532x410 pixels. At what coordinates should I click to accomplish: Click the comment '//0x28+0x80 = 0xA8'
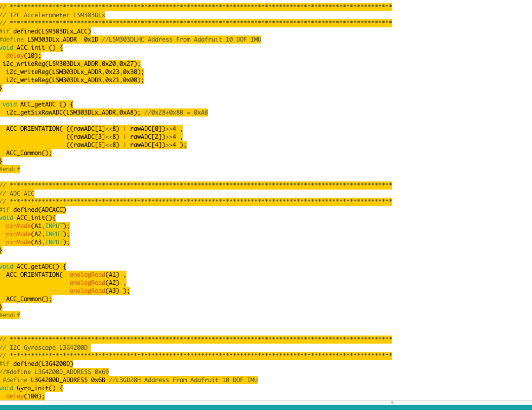tap(176, 113)
